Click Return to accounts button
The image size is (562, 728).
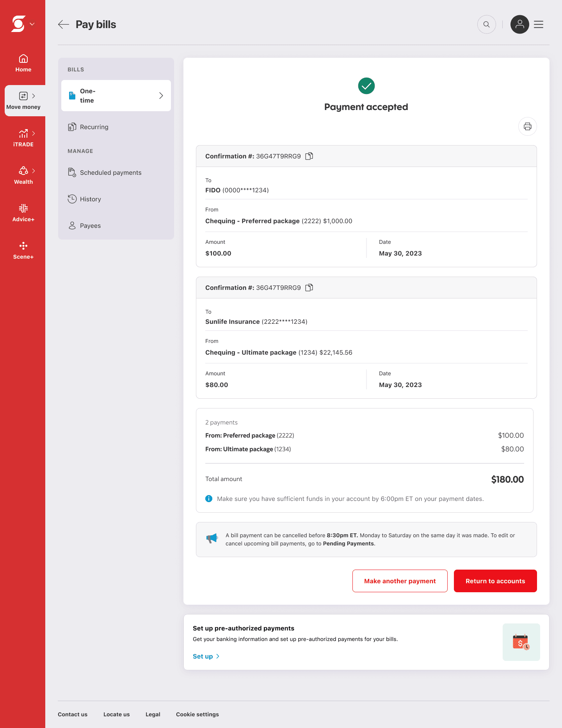(x=495, y=581)
